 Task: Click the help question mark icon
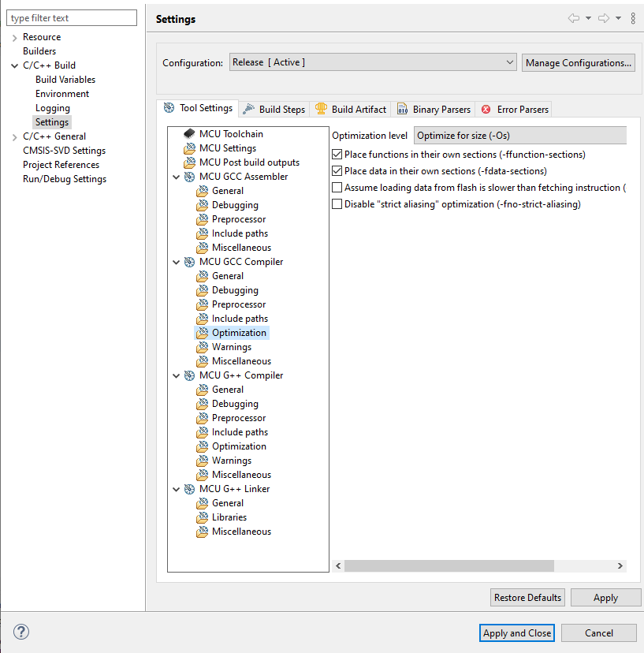[x=20, y=632]
